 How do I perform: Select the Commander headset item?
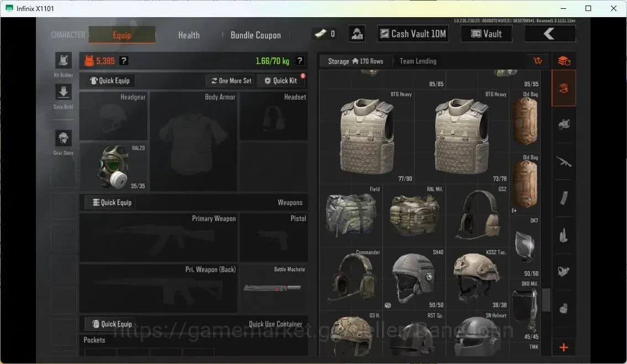click(x=351, y=279)
